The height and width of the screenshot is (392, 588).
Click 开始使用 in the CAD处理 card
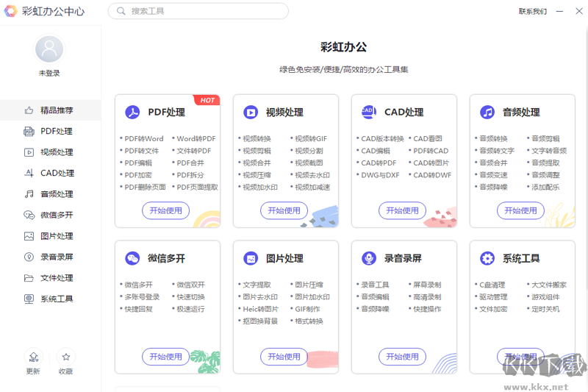[x=402, y=210]
